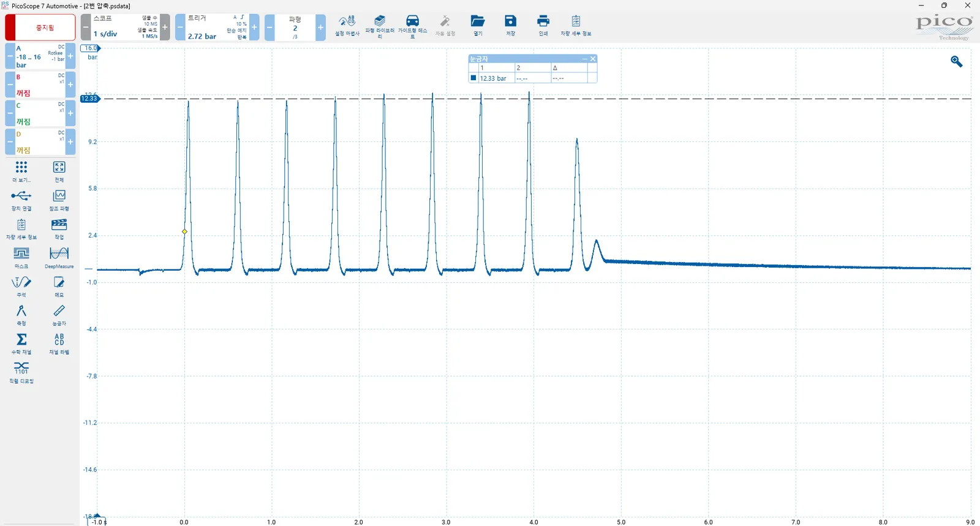Go to next 파형 waveform buffer
This screenshot has width=980, height=526.
pyautogui.click(x=320, y=28)
